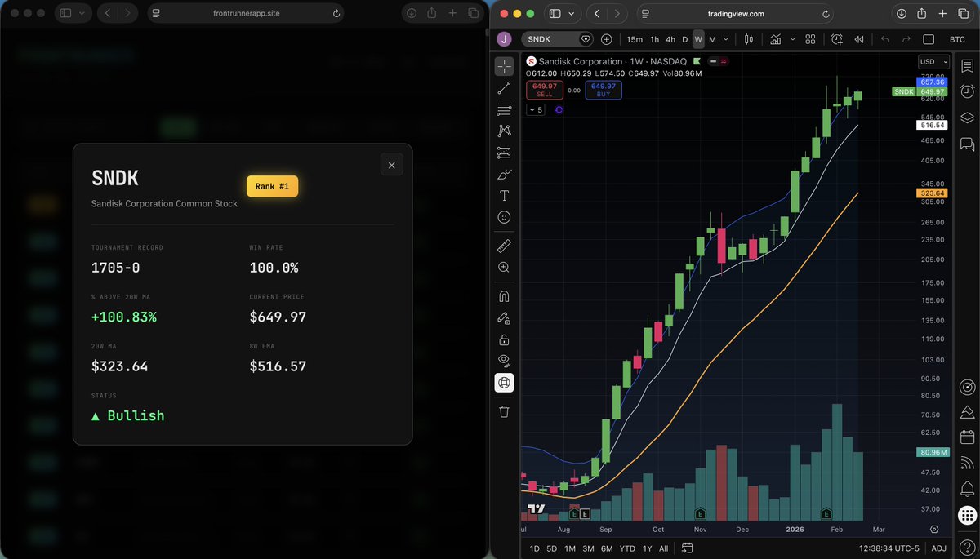Toggle the fullscreen mode square icon
The width and height of the screenshot is (980, 559).
(x=929, y=39)
